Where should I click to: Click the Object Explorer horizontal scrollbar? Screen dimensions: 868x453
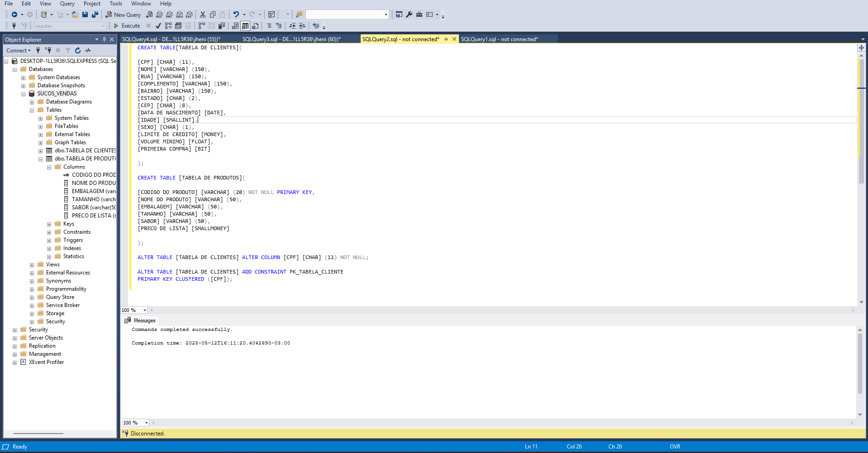pyautogui.click(x=38, y=434)
